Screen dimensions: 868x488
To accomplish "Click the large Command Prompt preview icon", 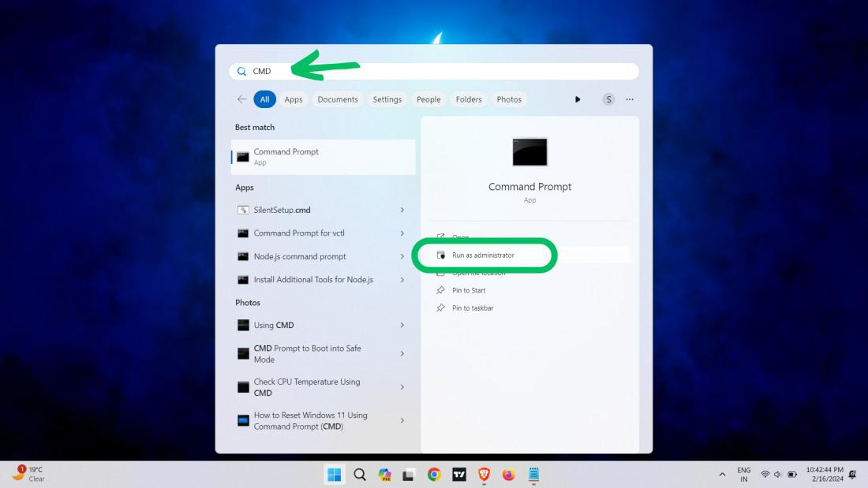I will (529, 151).
